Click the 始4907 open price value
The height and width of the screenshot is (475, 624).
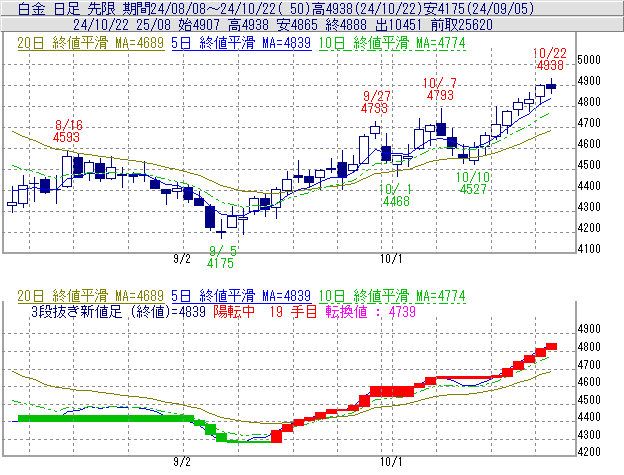(199, 25)
